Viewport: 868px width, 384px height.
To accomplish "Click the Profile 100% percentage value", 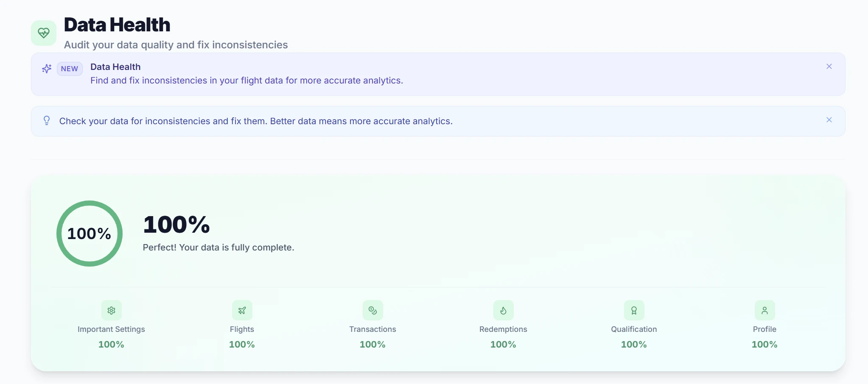I will (x=764, y=344).
